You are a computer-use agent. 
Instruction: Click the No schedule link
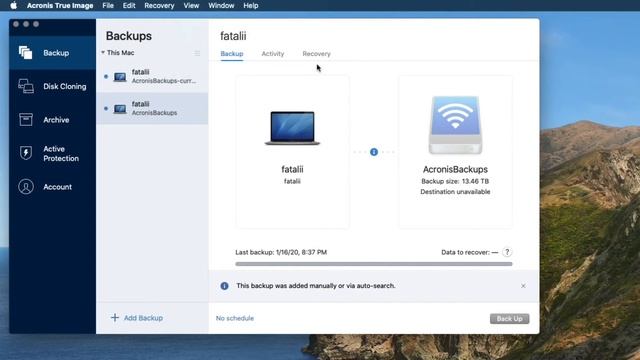click(235, 318)
